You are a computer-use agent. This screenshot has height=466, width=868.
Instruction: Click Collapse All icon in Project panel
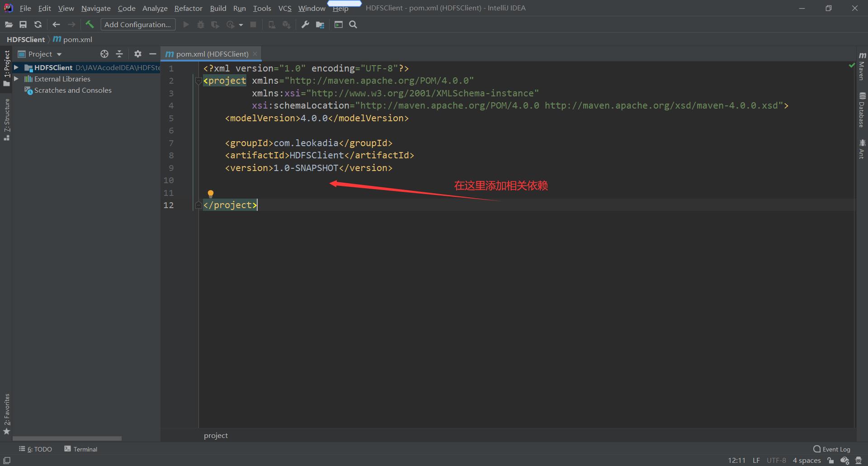(119, 54)
